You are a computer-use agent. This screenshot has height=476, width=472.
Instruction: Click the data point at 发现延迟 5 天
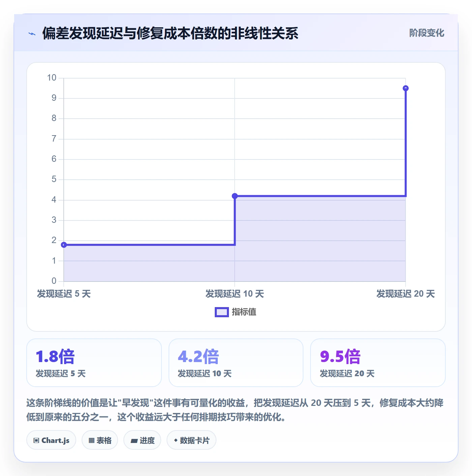64,245
